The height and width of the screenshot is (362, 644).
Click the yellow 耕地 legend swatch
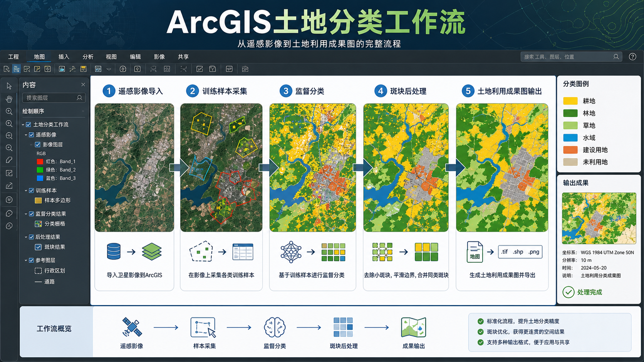click(570, 101)
